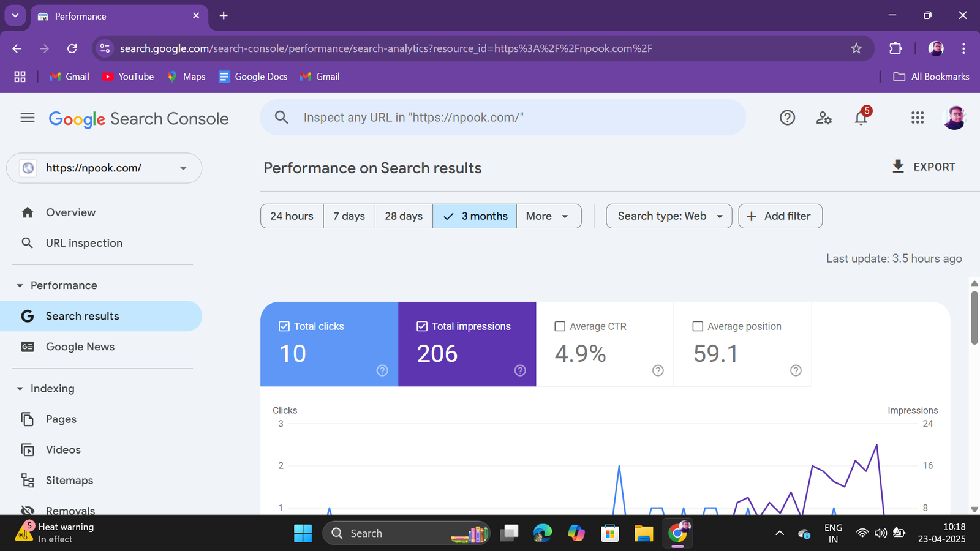980x551 pixels.
Task: Open the Google apps grid
Action: point(917,118)
